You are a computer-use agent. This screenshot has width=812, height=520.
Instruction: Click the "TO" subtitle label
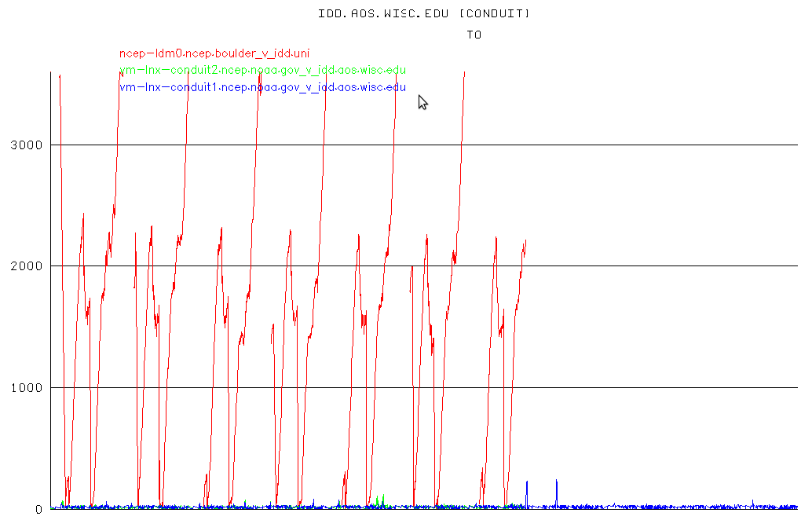click(x=474, y=35)
